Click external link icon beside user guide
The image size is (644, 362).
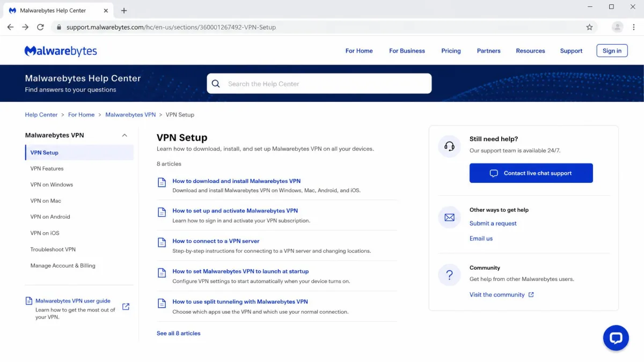(126, 307)
